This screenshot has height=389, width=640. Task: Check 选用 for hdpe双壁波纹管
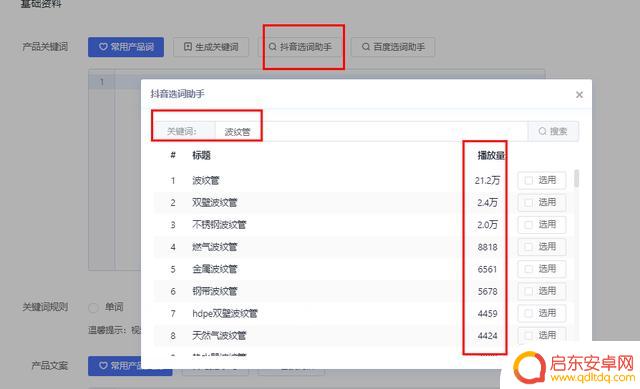[542, 313]
